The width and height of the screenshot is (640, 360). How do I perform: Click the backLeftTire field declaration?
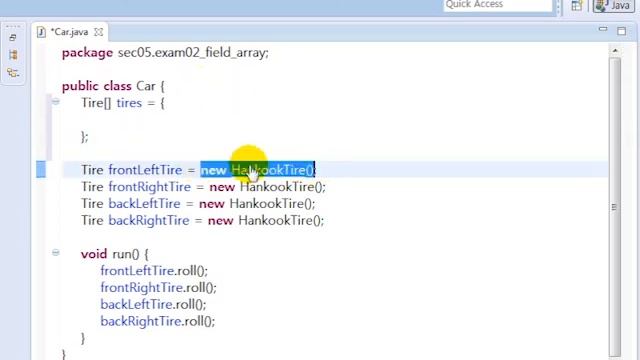[x=198, y=204]
